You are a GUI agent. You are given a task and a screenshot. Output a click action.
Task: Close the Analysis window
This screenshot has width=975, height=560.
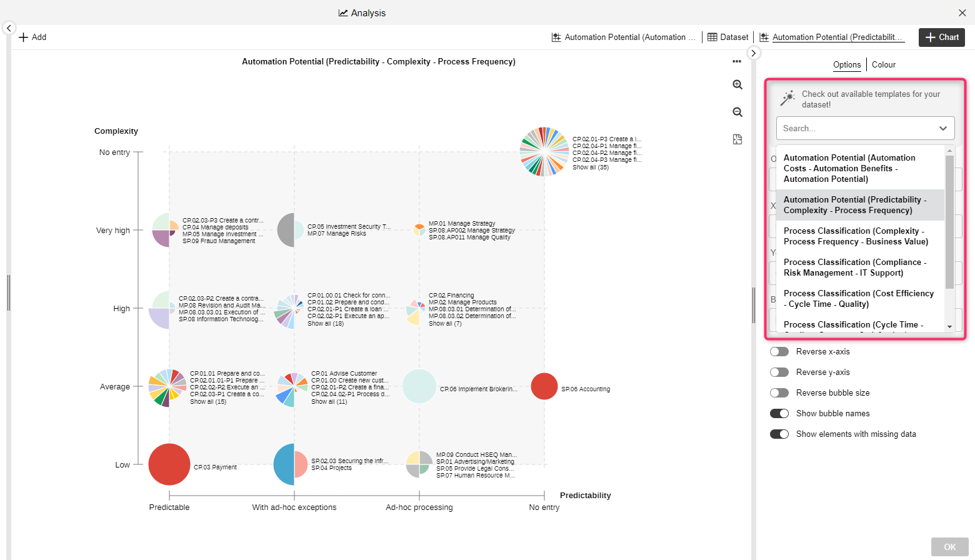pos(962,12)
